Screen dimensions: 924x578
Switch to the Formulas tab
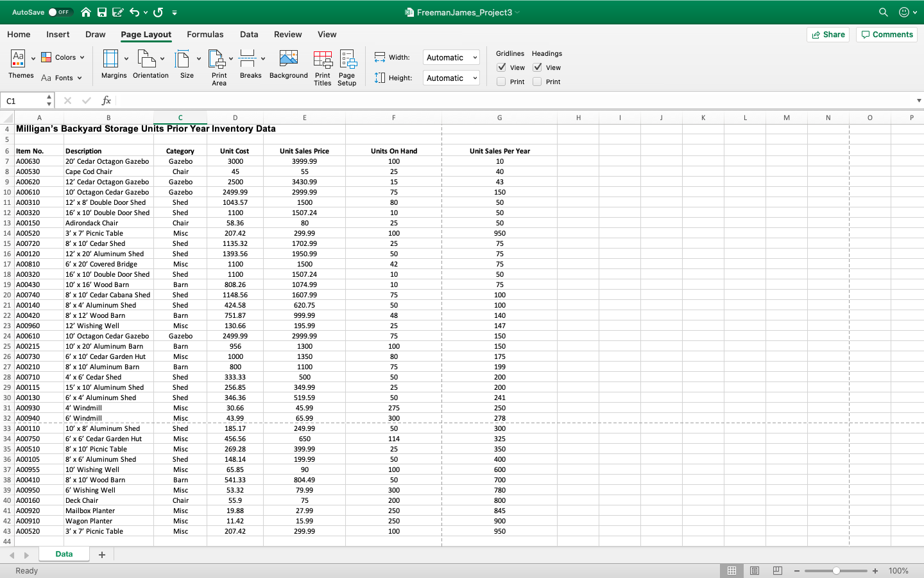(205, 35)
